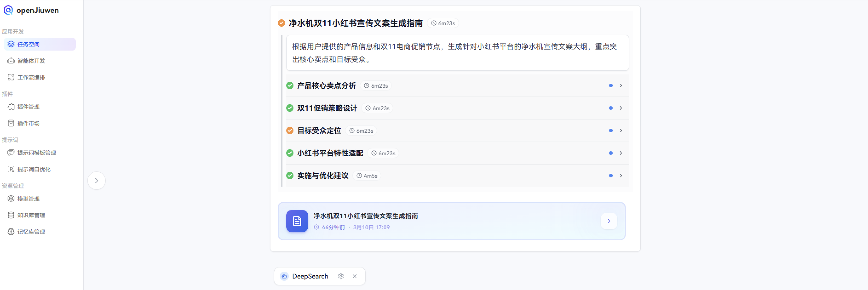This screenshot has height=290, width=868.
Task: Open the DeepSearch settings gear
Action: click(341, 276)
